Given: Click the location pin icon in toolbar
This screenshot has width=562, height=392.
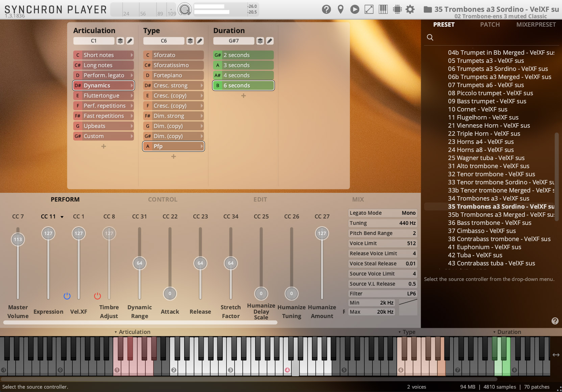Looking at the screenshot, I should click(x=341, y=9).
